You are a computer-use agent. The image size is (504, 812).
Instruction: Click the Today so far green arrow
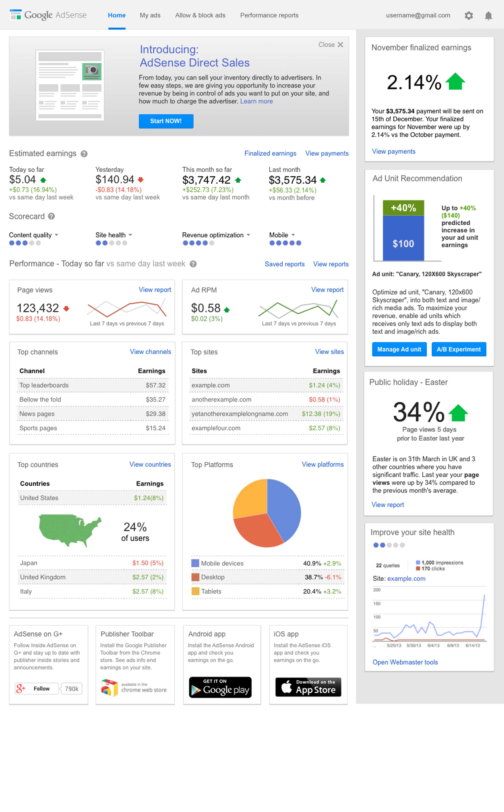[43, 180]
